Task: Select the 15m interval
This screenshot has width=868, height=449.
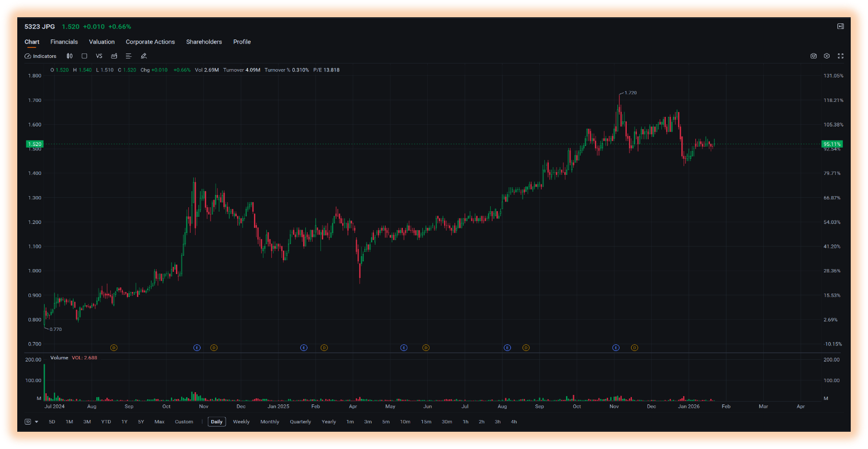Action: [426, 422]
